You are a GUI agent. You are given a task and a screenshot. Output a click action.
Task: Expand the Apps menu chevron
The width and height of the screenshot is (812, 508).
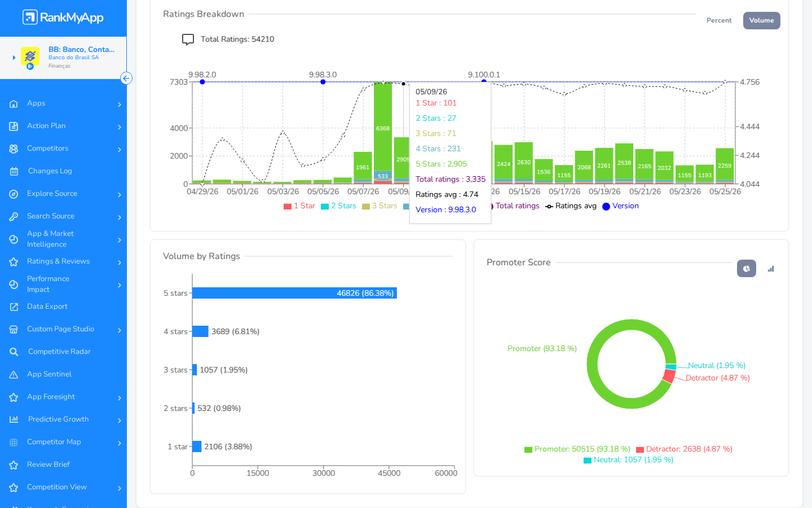119,104
